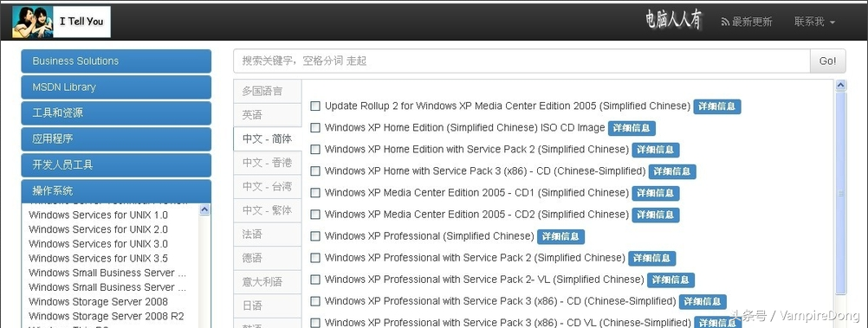Open 详细信息 for Update Rollup 2
This screenshot has height=328, width=868.
point(717,106)
